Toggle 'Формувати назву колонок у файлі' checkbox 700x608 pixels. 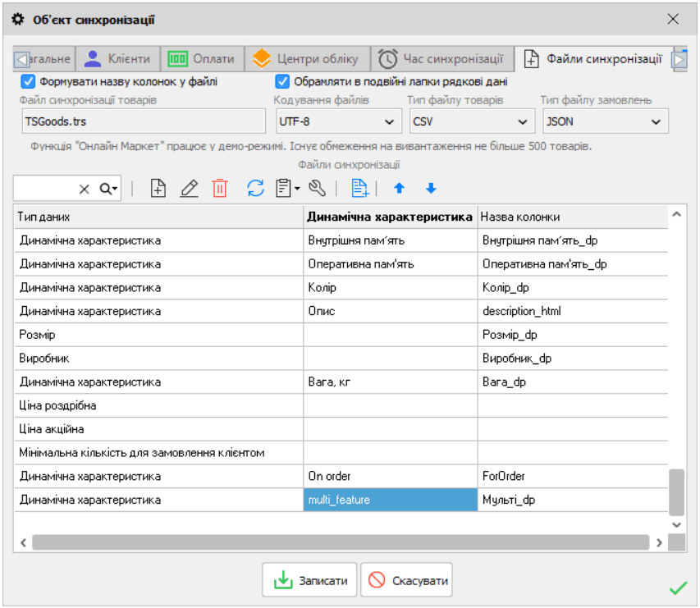[28, 81]
